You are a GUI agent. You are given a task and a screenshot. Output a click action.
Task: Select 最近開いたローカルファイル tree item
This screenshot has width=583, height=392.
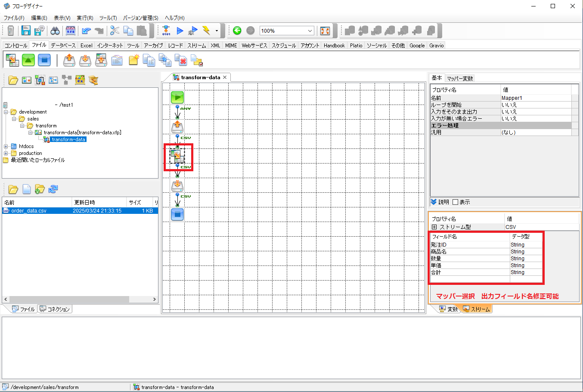[x=37, y=160]
